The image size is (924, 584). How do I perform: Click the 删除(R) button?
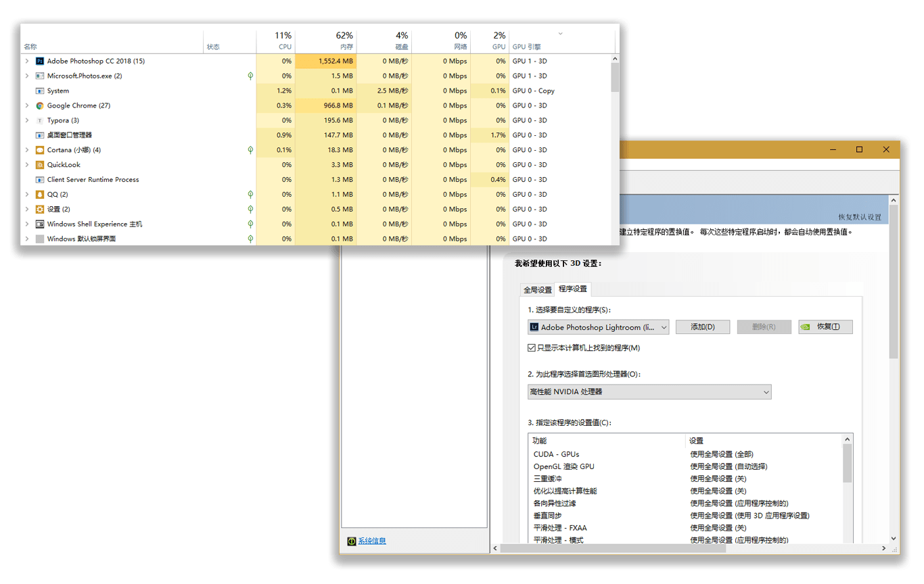764,327
